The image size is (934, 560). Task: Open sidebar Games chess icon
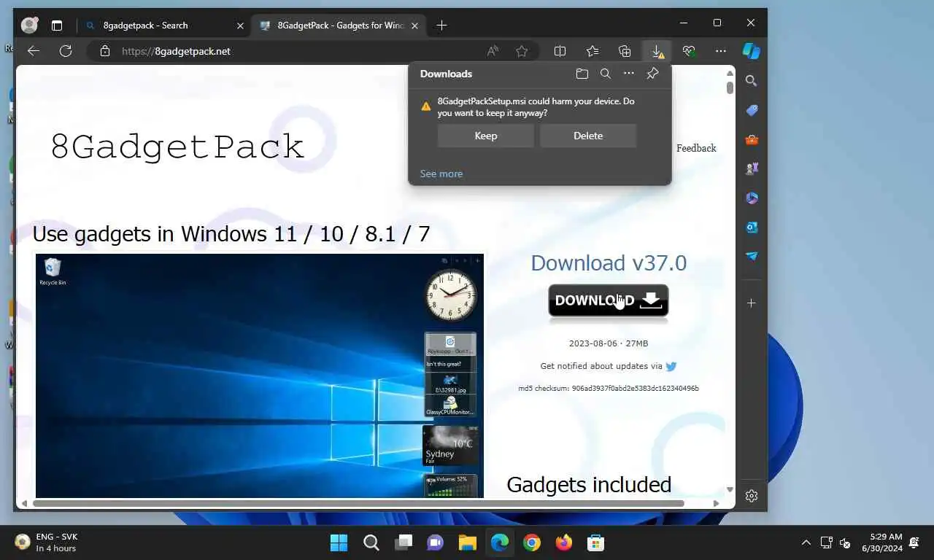[x=752, y=168]
